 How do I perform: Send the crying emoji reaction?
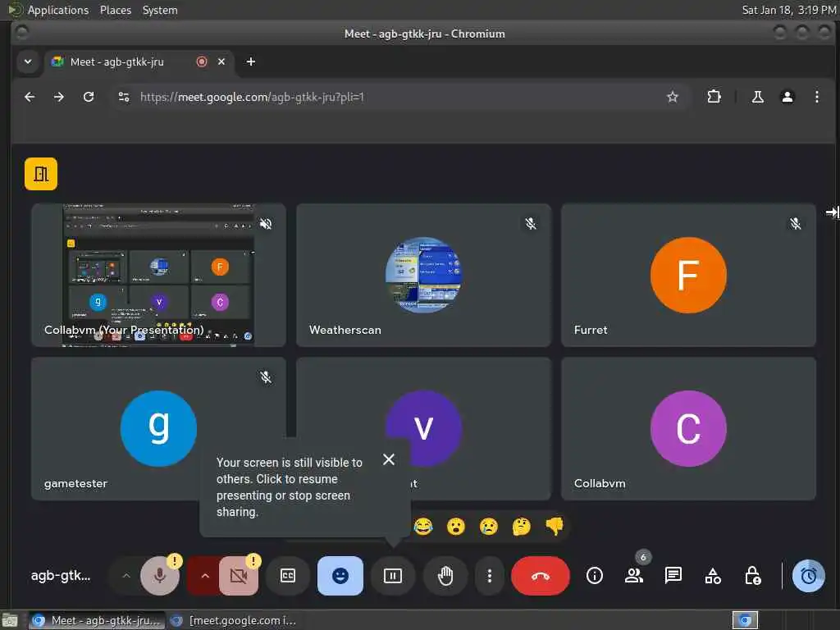pos(489,527)
